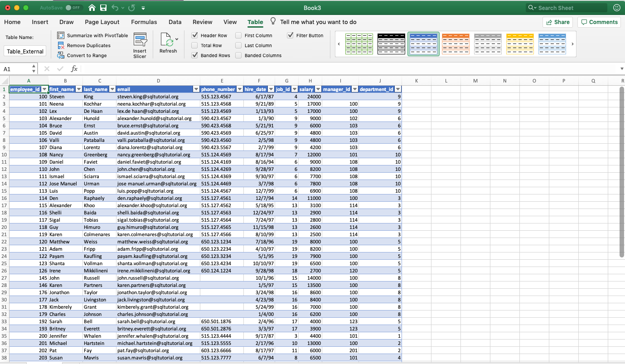
Task: Switch the AutoSave toggle on
Action: [73, 8]
